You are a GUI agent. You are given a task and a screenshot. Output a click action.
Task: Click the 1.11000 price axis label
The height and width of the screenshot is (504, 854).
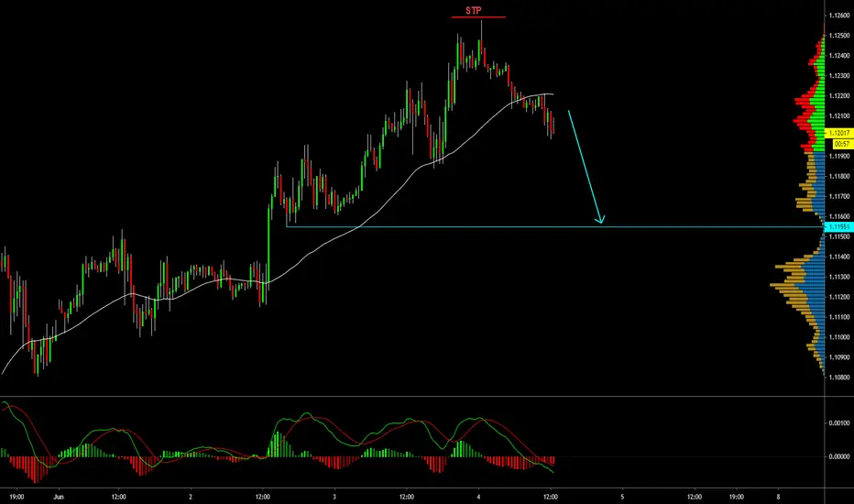pos(839,337)
